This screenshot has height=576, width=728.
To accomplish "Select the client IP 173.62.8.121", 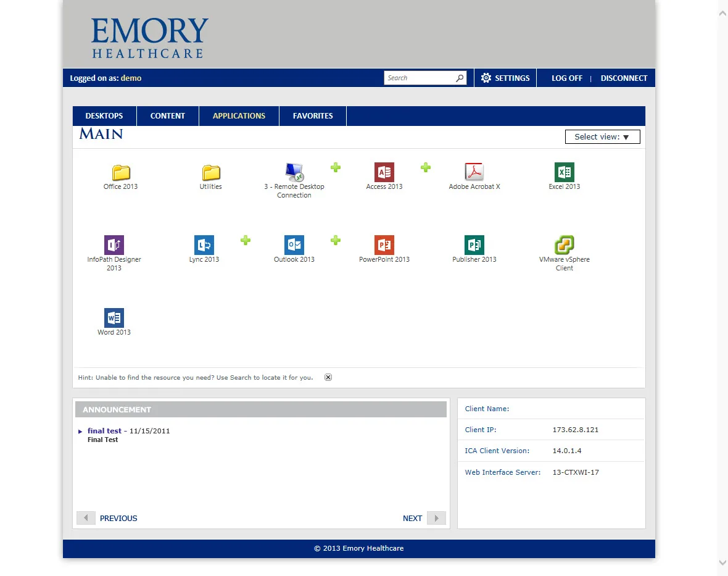I will (x=575, y=430).
